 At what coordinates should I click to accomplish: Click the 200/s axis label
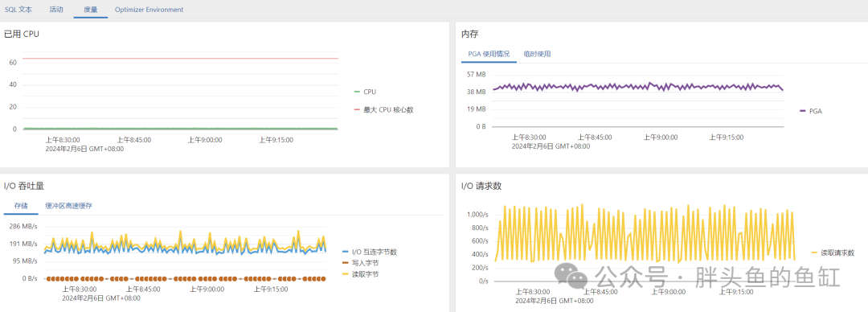[479, 268]
